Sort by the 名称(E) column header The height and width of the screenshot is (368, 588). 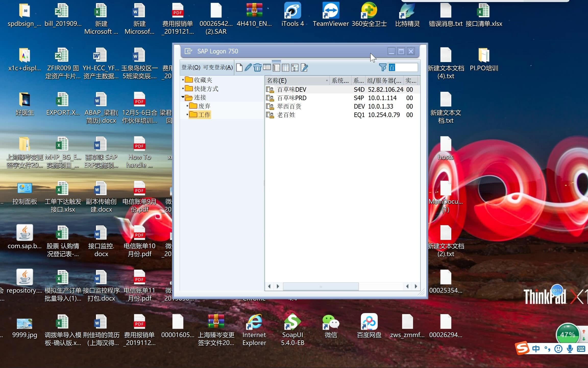[x=297, y=80]
